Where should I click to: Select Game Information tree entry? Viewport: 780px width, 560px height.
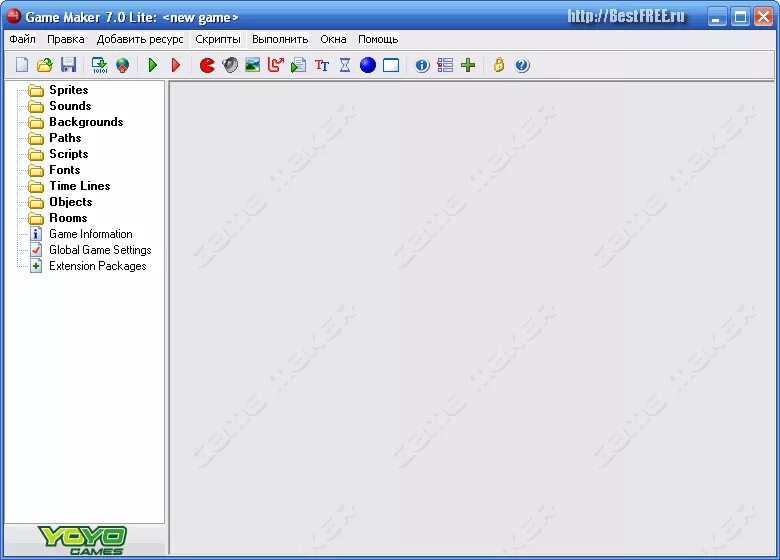coord(91,234)
